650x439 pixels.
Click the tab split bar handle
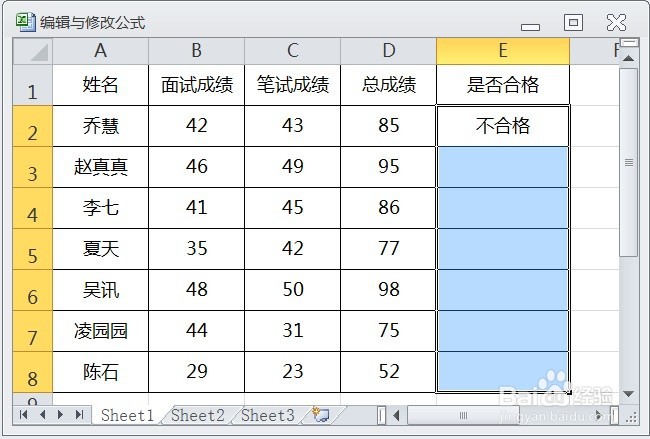point(381,415)
